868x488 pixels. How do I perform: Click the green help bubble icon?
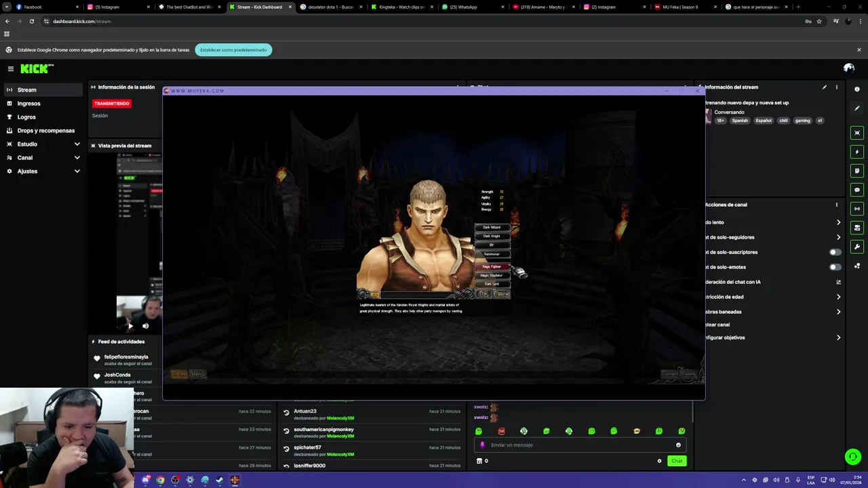(x=852, y=457)
